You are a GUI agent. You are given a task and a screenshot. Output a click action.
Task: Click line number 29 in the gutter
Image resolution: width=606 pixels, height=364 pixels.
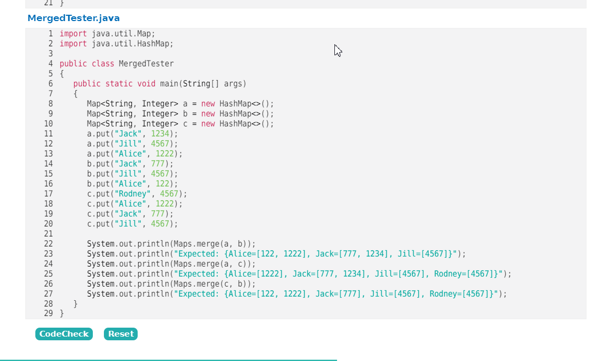coord(48,313)
